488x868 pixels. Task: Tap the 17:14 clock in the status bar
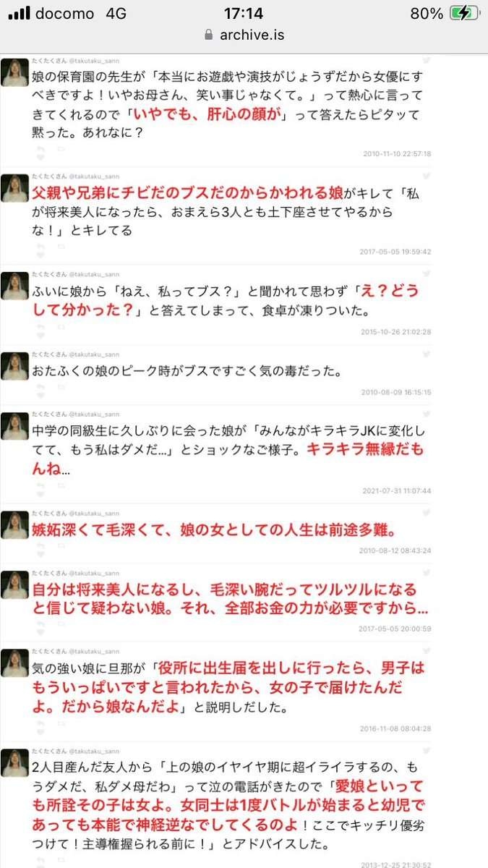pos(244,14)
